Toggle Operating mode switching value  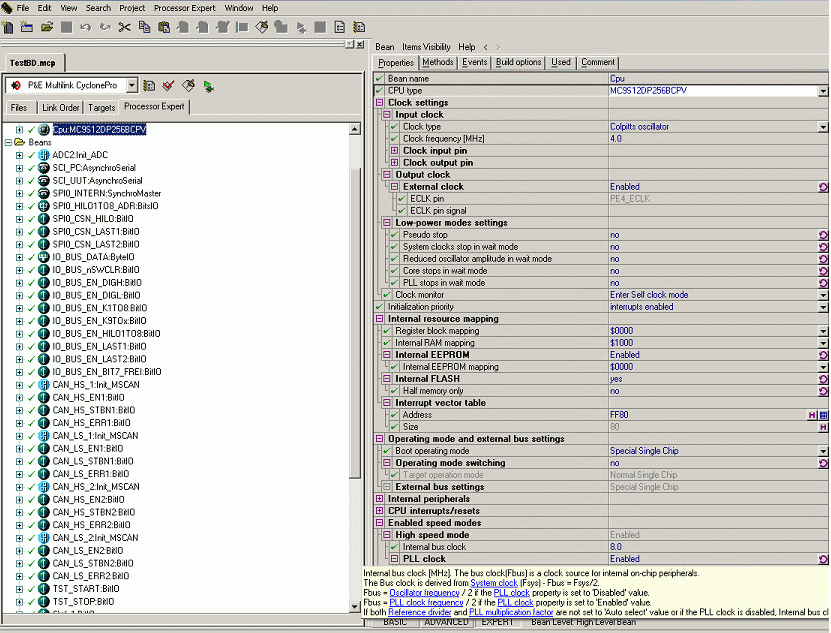(x=823, y=463)
